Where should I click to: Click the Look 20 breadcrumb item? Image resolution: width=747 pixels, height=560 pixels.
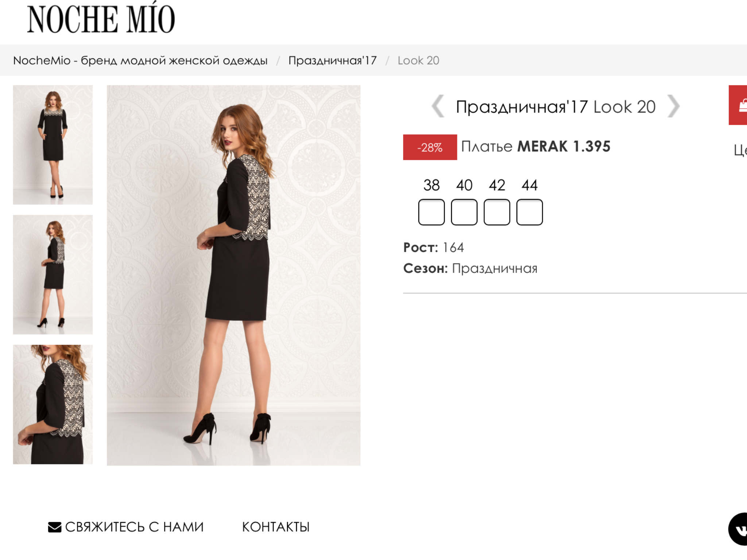[x=418, y=61]
